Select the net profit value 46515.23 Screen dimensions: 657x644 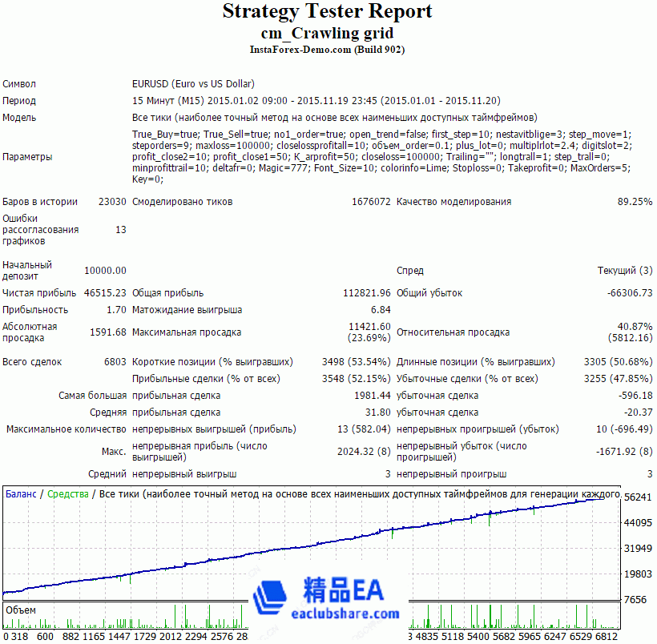[104, 293]
